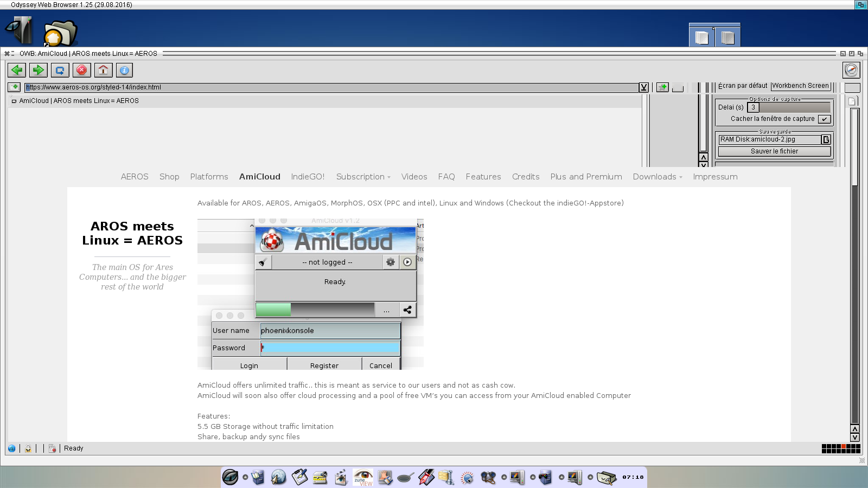868x488 pixels.
Task: Adjust the Delai (s) slider
Action: pos(789,107)
